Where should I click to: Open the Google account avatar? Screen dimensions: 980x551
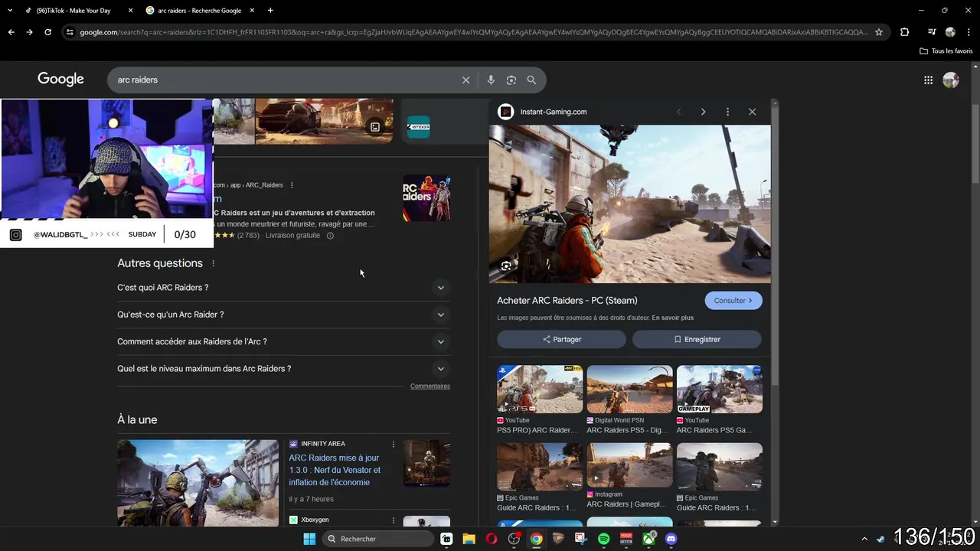951,80
